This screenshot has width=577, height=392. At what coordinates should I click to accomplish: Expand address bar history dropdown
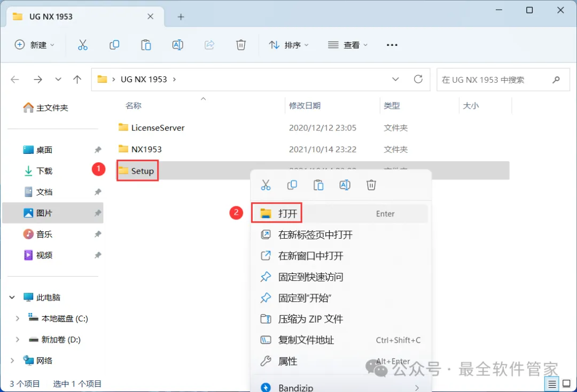(395, 80)
